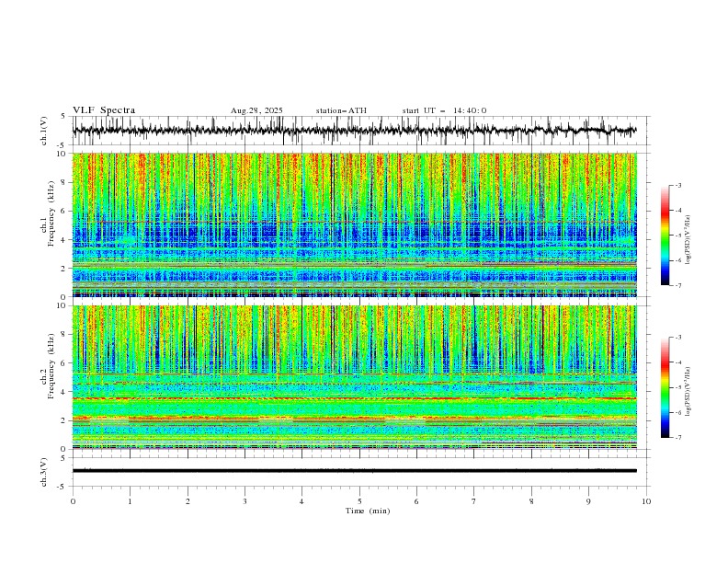The height and width of the screenshot is (563, 728).
Task: Click the time axis tick label "9"
Action: pyautogui.click(x=588, y=501)
